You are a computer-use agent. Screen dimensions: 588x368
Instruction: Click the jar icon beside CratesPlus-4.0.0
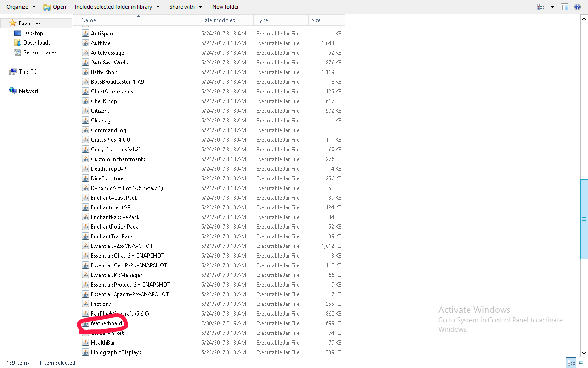click(x=85, y=140)
